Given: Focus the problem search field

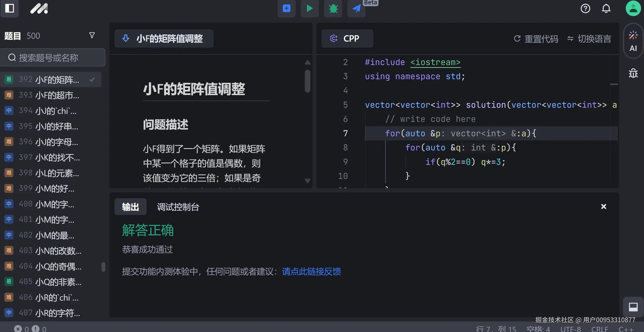Looking at the screenshot, I should 53,57.
